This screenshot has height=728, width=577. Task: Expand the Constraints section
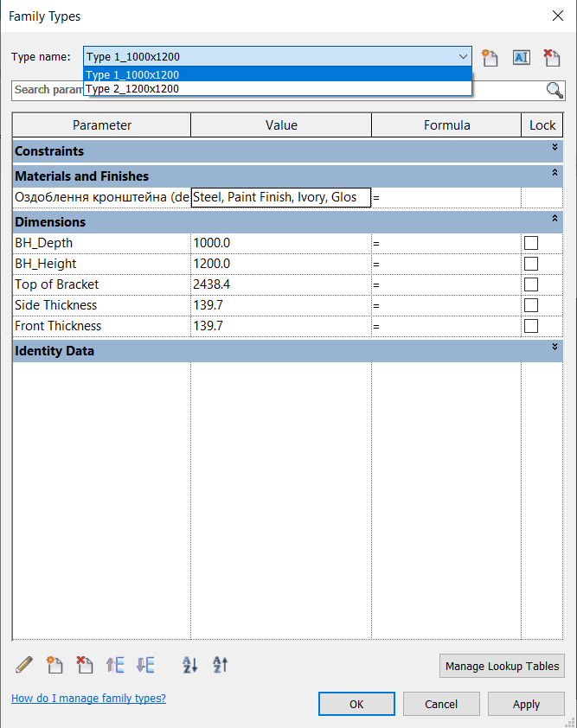pyautogui.click(x=555, y=149)
